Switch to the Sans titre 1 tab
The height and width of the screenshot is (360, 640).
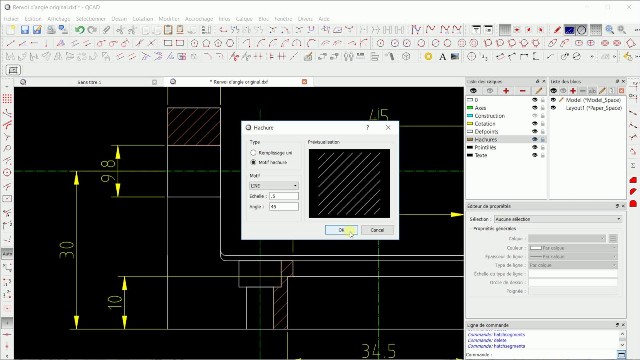89,82
